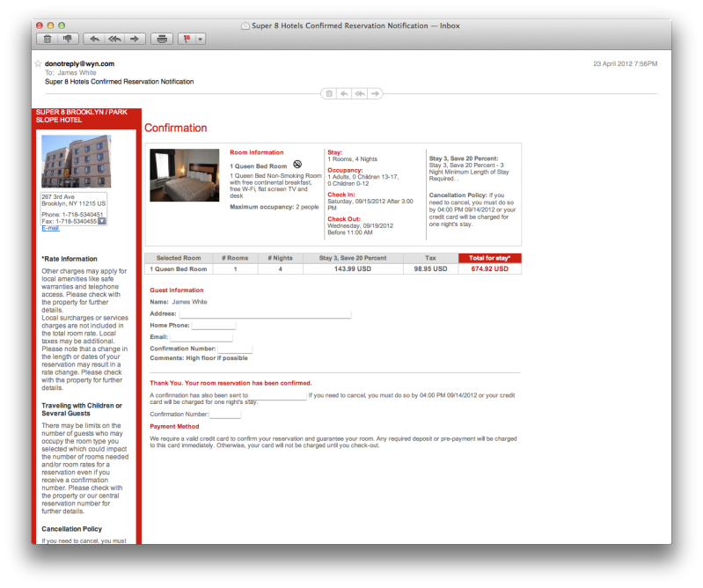703x588 pixels.
Task: Click the 98.95 USD tax cell
Action: [430, 268]
